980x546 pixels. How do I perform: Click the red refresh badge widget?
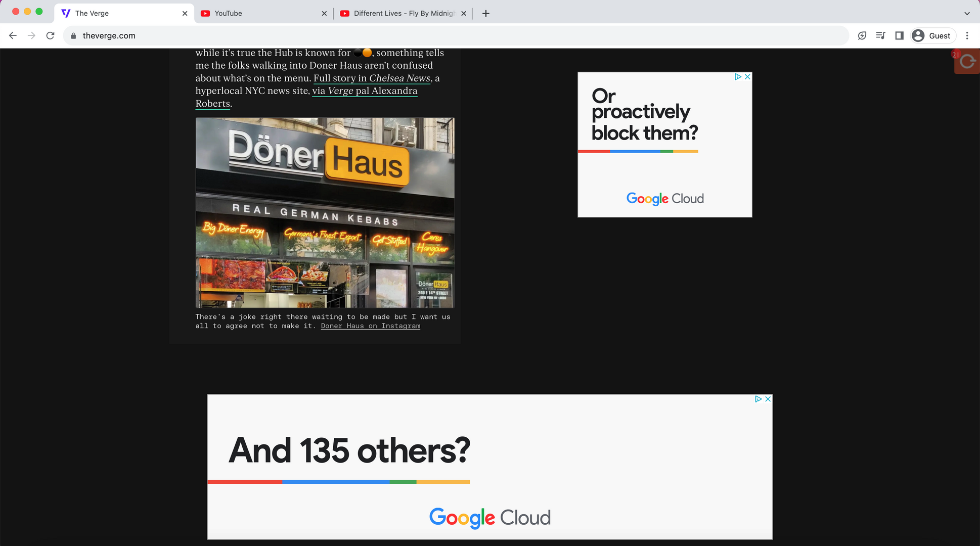click(967, 62)
